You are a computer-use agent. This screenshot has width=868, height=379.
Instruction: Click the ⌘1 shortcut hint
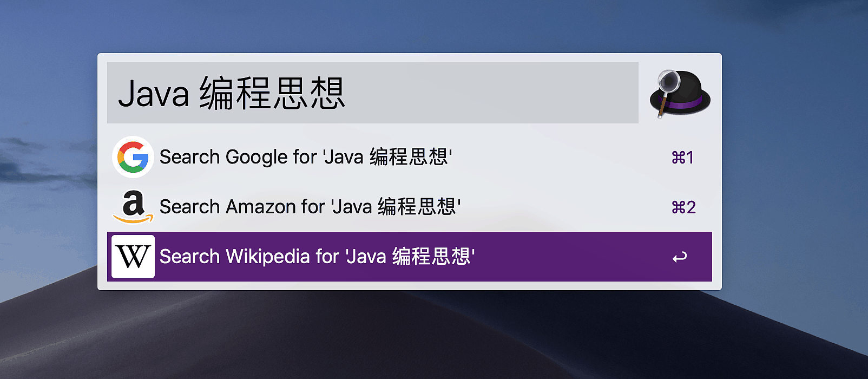[682, 158]
